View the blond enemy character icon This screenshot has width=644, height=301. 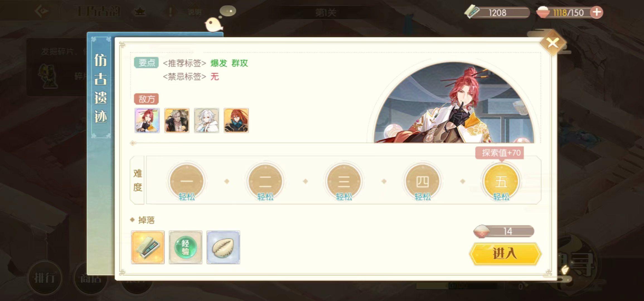click(177, 120)
